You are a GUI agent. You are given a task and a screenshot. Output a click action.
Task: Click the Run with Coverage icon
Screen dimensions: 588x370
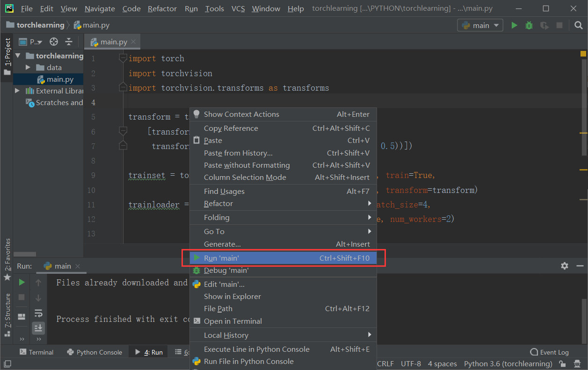pyautogui.click(x=544, y=25)
